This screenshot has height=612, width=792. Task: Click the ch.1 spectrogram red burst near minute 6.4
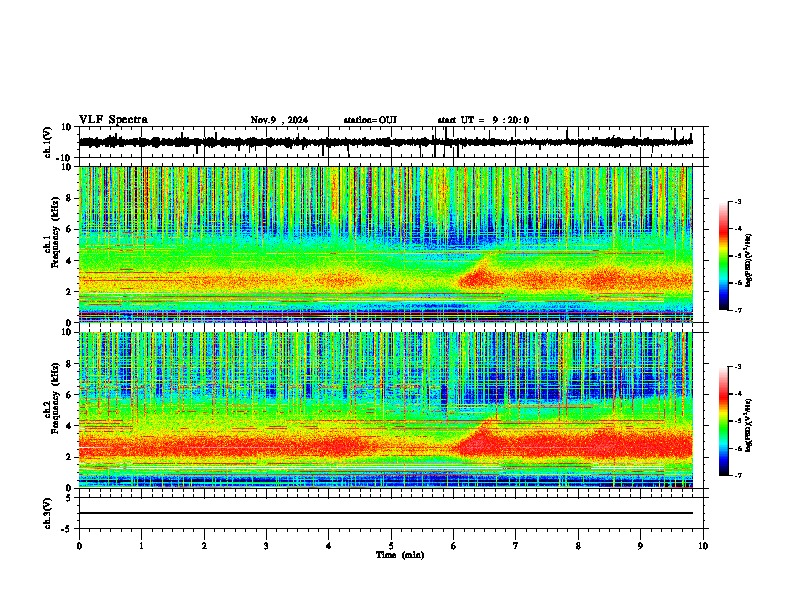tap(477, 277)
